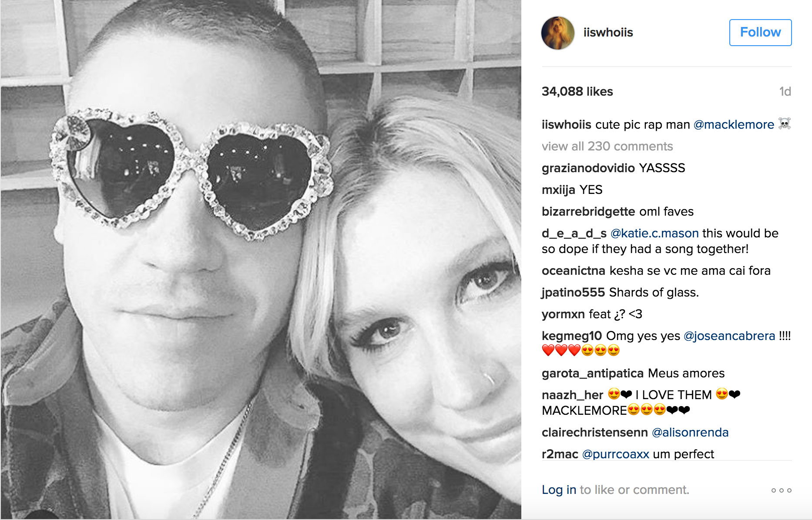
Task: Open the @joseancabrera mention
Action: 729,336
